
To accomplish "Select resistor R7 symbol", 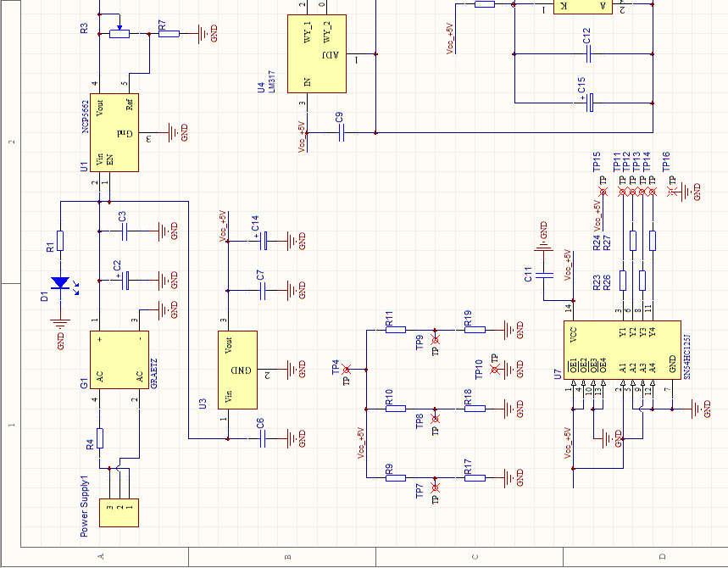I will (x=169, y=33).
